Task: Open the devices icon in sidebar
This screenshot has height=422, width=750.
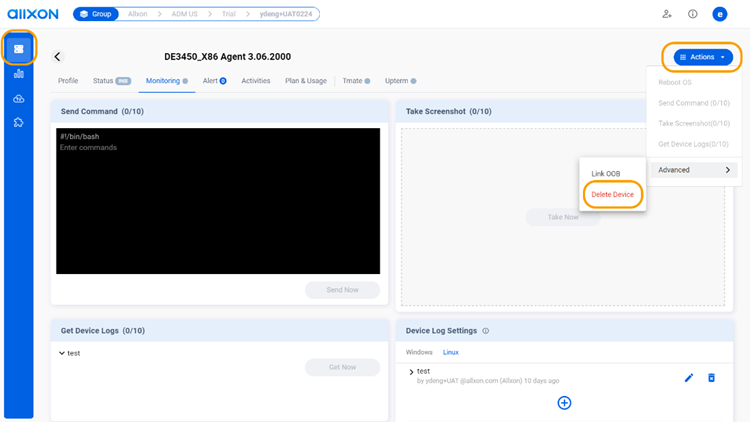Action: click(x=18, y=49)
